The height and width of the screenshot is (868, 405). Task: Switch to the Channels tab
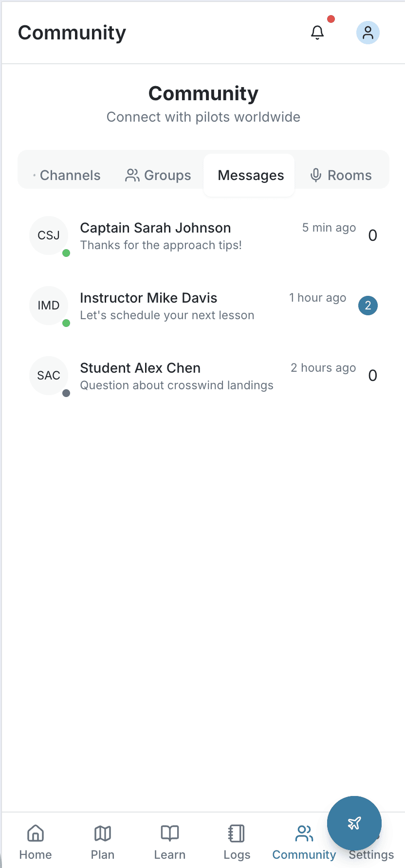coord(67,175)
